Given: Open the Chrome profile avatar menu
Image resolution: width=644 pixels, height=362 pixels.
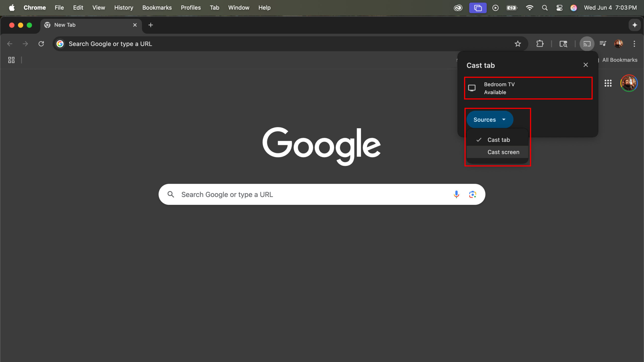Looking at the screenshot, I should click(618, 44).
